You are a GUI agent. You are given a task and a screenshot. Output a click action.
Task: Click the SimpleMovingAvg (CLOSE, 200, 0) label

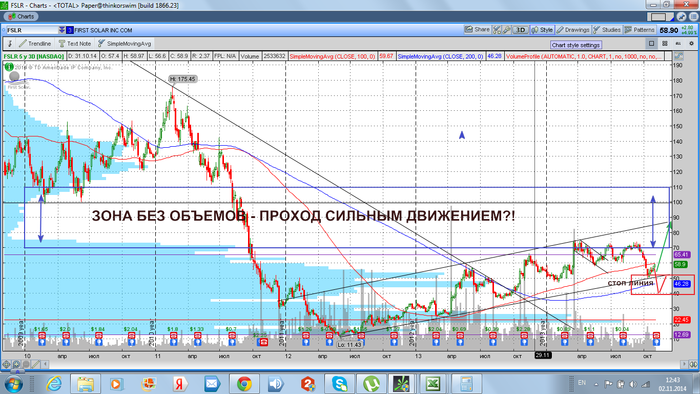point(440,57)
